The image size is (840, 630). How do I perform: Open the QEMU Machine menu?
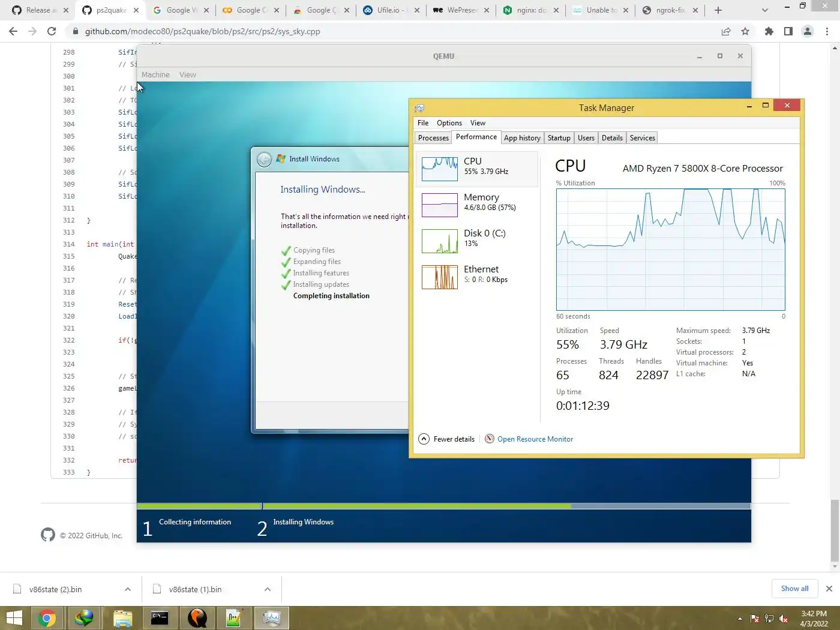pos(155,75)
